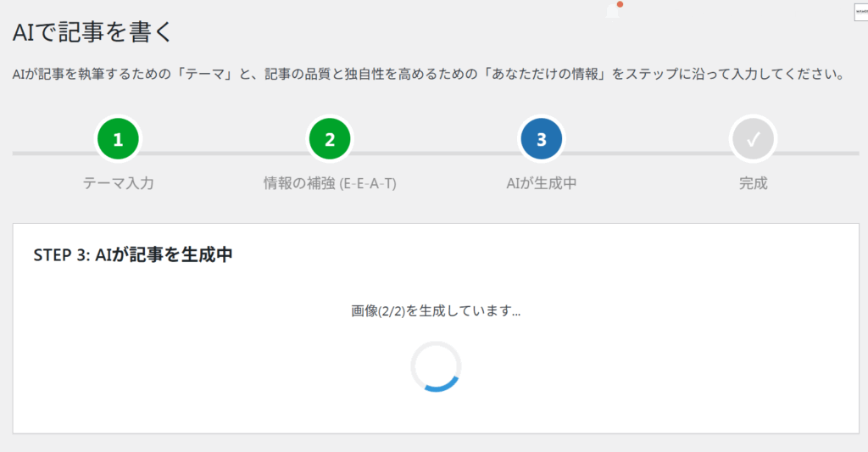Select the 情報の補強 (E-E-A-T) step label
868x452 pixels.
click(330, 183)
